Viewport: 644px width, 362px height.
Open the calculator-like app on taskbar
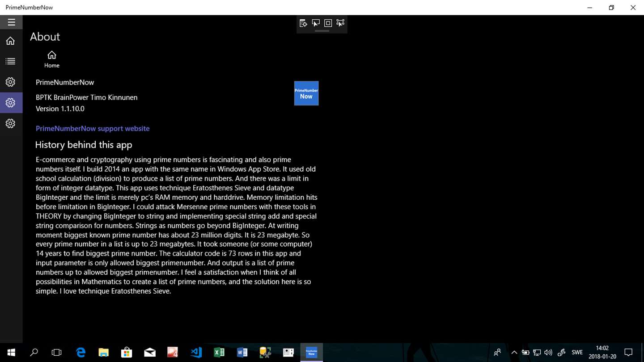pyautogui.click(x=288, y=353)
